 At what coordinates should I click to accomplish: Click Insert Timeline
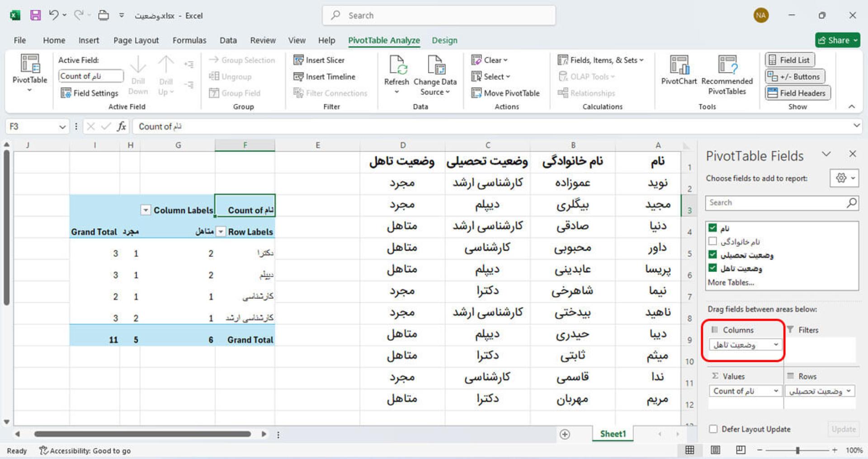click(x=325, y=77)
